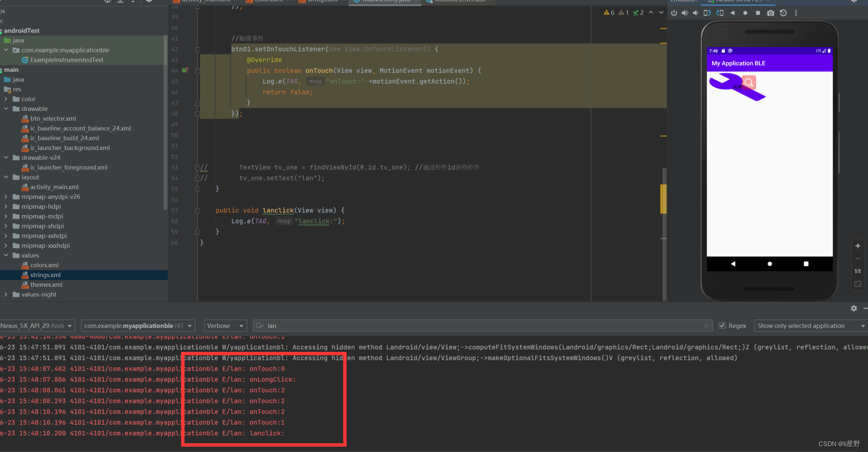
Task: Click the editor vertical scrollbar thumb
Action: tap(664, 234)
